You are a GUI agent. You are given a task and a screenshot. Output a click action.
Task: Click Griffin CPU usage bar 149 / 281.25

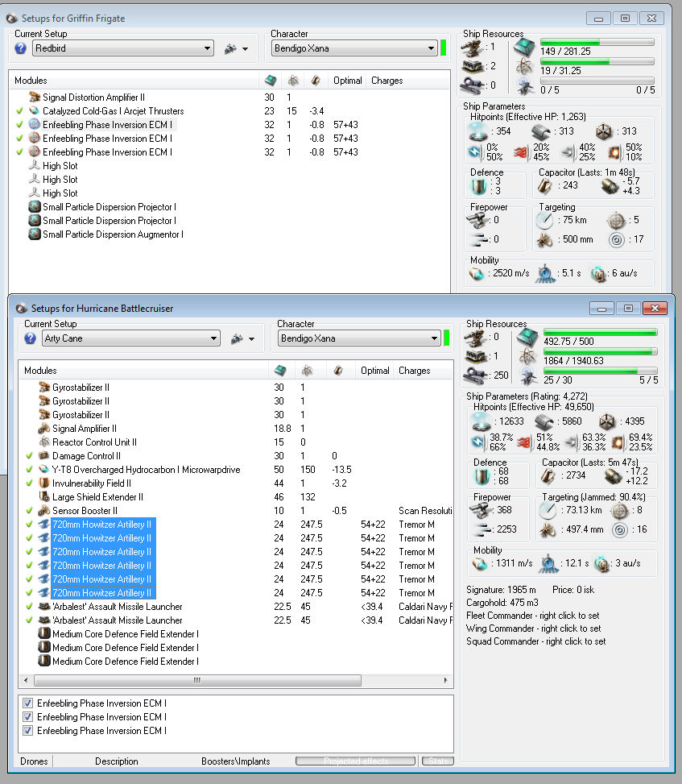tap(597, 43)
